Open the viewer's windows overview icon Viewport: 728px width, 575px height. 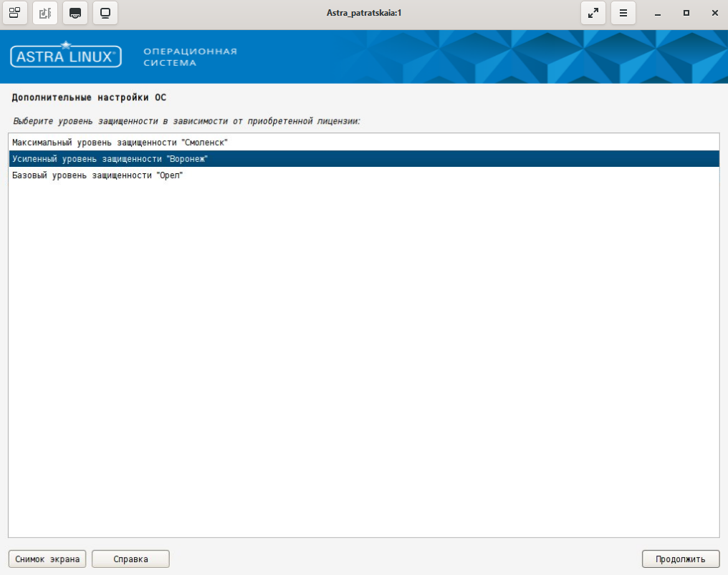coord(15,13)
